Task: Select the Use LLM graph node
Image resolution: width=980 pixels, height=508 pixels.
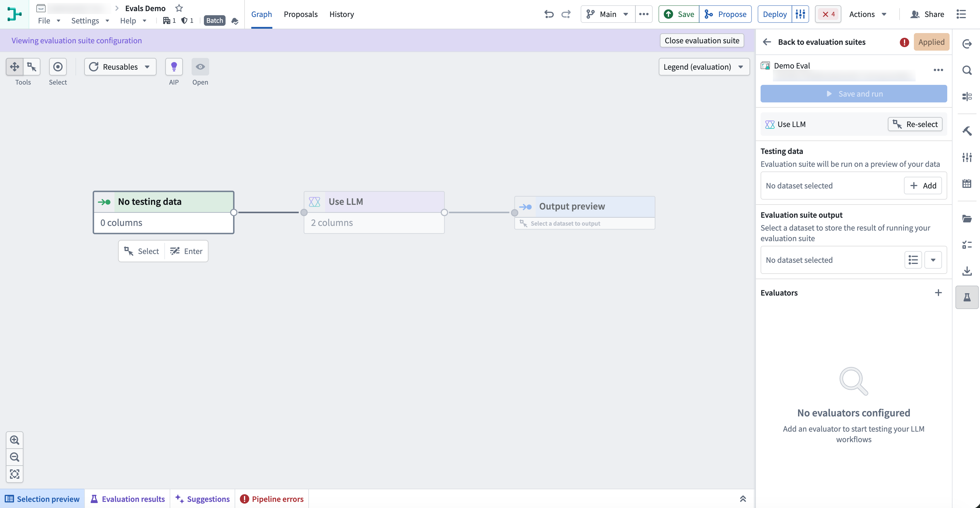Action: [x=374, y=212]
